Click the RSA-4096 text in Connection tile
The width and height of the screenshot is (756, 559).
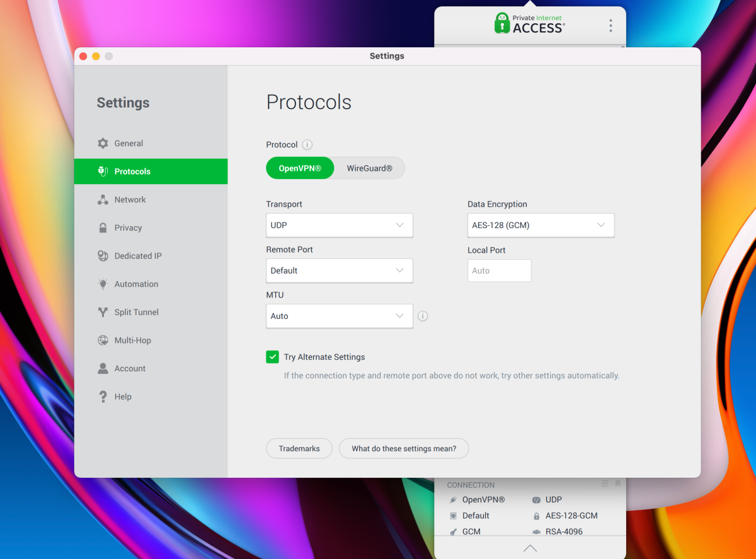coord(564,532)
